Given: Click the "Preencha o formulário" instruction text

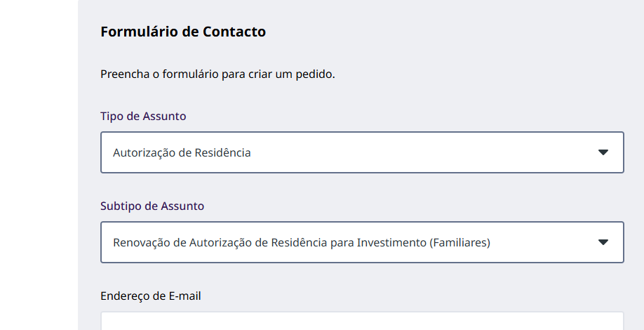Looking at the screenshot, I should [x=217, y=74].
